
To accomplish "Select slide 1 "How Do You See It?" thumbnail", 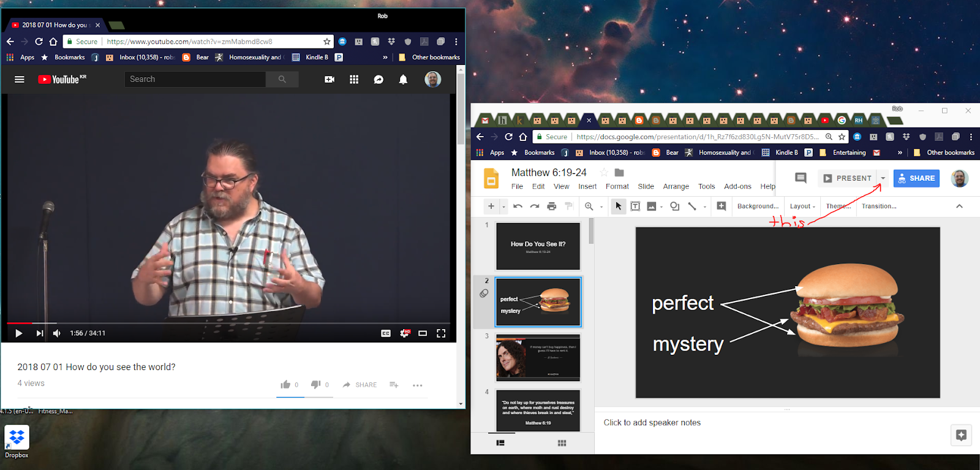I will (x=538, y=246).
